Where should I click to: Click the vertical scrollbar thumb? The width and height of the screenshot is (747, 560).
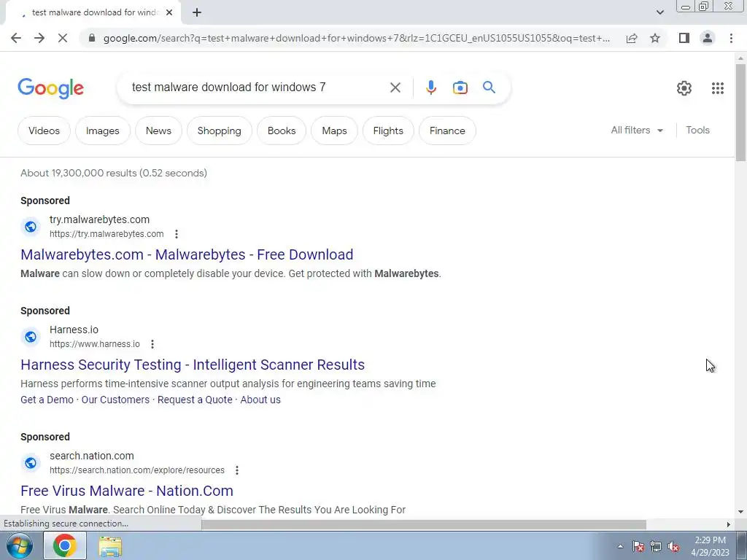(740, 112)
